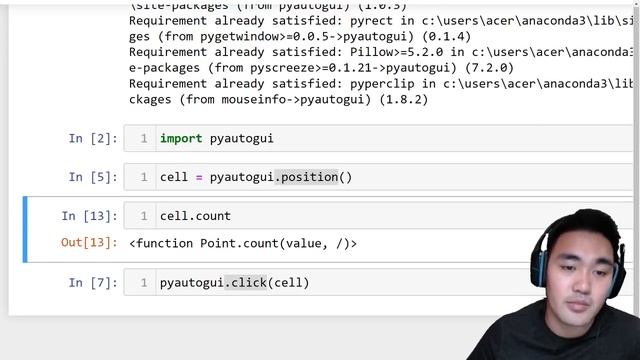Select the 'import pyautogui' code cell
The width and height of the screenshot is (640, 360).
pos(378,138)
